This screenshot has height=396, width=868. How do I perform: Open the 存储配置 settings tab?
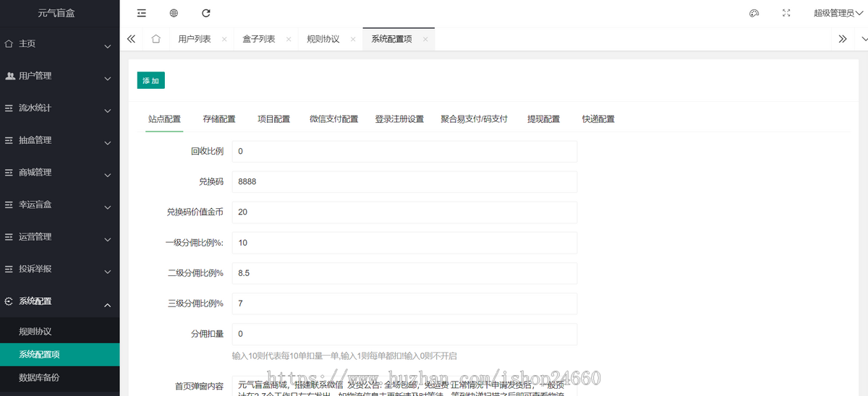[x=219, y=119]
